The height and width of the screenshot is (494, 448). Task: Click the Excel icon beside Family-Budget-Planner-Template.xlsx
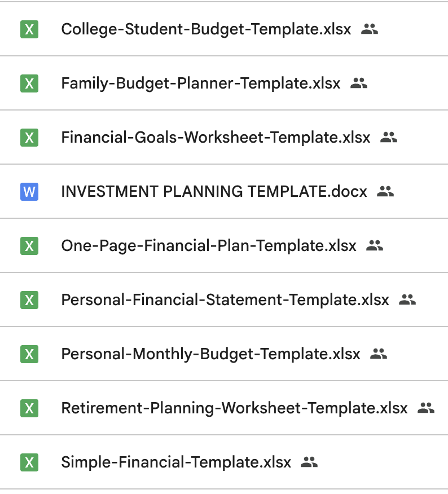coord(29,83)
